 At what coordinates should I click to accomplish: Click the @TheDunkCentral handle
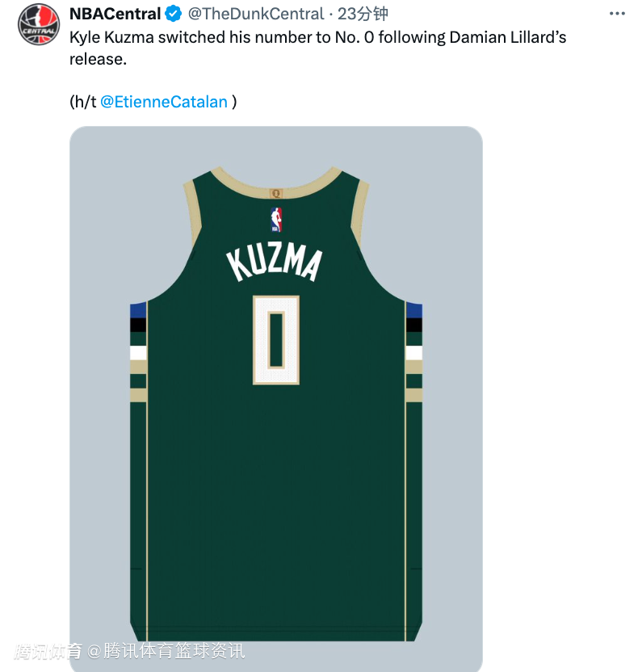click(256, 14)
